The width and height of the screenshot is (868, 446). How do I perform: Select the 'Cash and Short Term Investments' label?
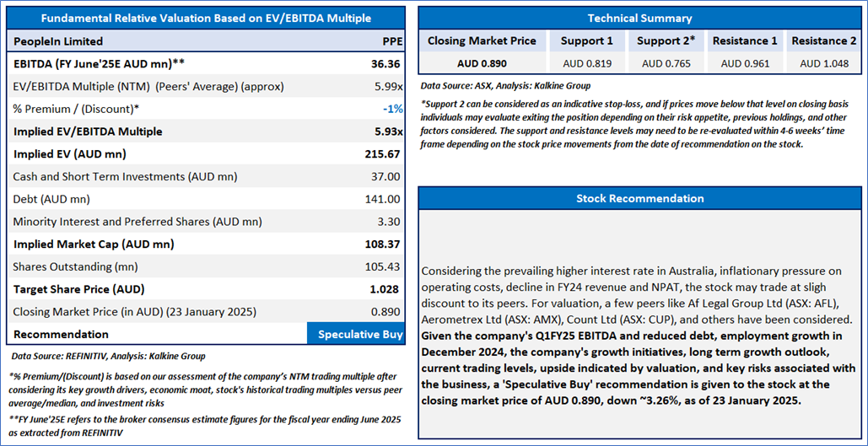pos(125,176)
